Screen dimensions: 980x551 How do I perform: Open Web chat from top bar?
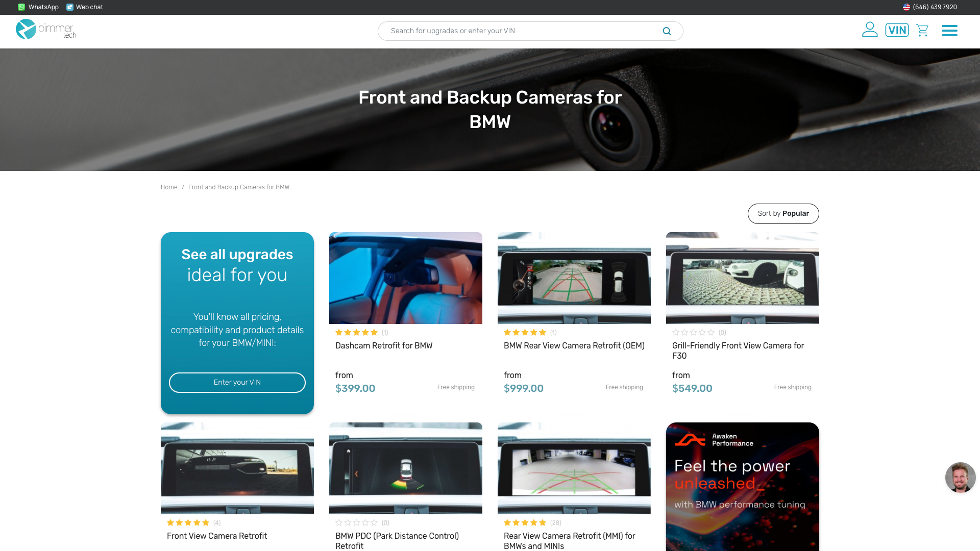tap(85, 7)
